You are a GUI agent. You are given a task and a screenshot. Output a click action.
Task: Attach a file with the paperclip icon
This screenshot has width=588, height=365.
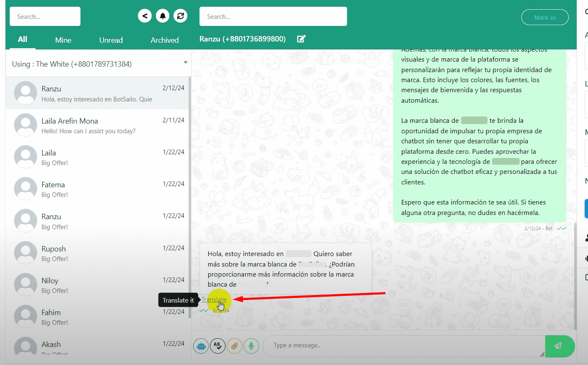(234, 346)
